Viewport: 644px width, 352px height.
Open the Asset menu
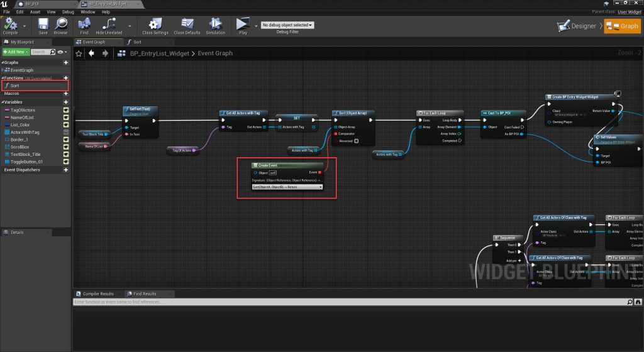click(x=35, y=11)
